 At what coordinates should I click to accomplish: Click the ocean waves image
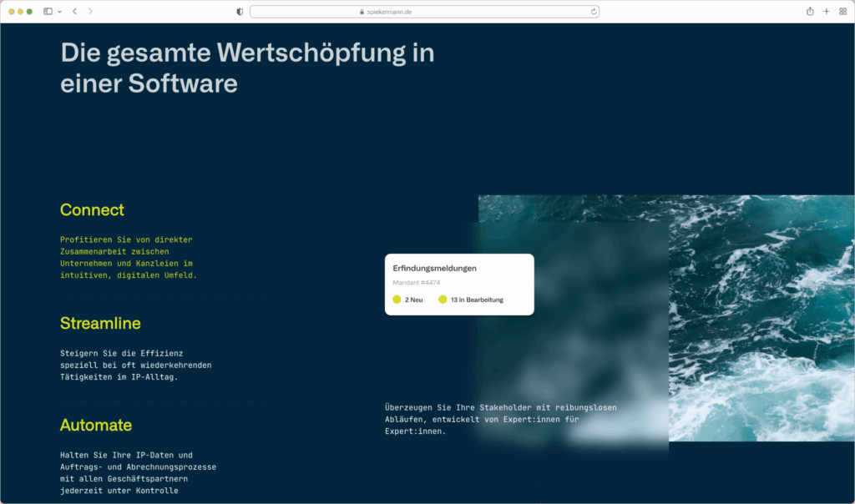coord(760,317)
